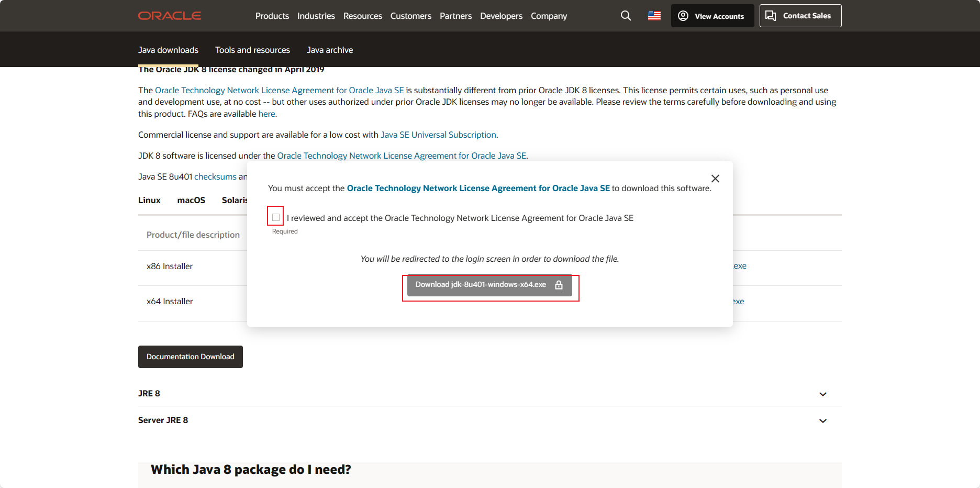Click the Documentation Download button

click(x=191, y=357)
